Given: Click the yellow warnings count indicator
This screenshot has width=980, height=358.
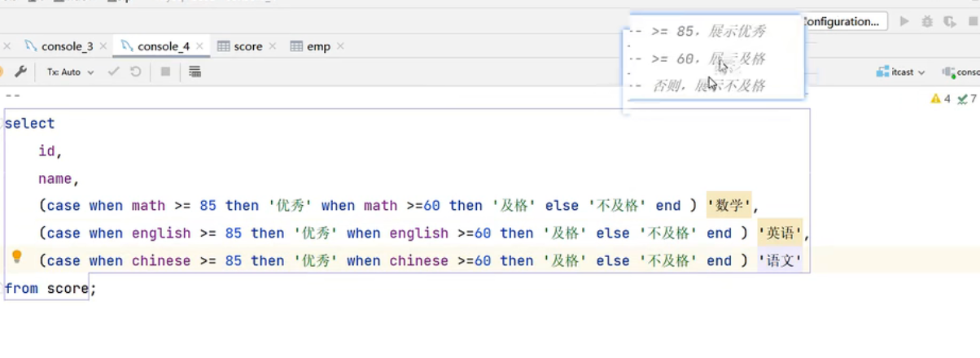Looking at the screenshot, I should 940,98.
